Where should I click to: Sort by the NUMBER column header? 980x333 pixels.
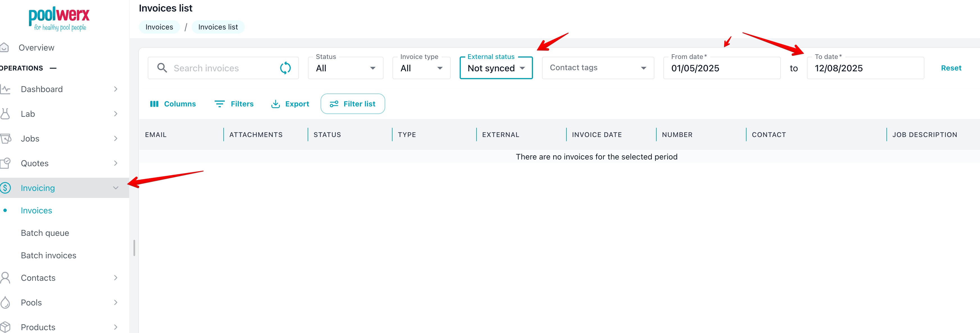677,134
